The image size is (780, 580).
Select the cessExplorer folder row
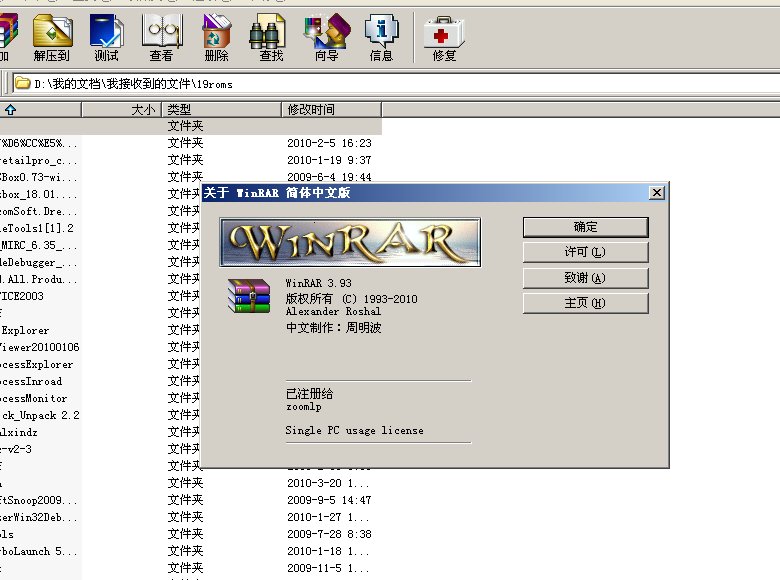99,364
